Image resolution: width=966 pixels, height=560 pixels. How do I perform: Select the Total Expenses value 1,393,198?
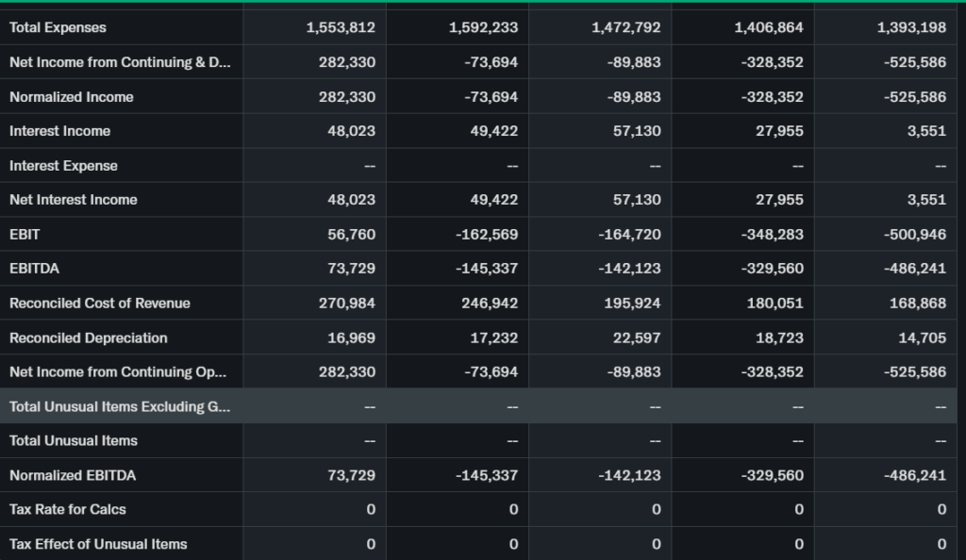911,28
